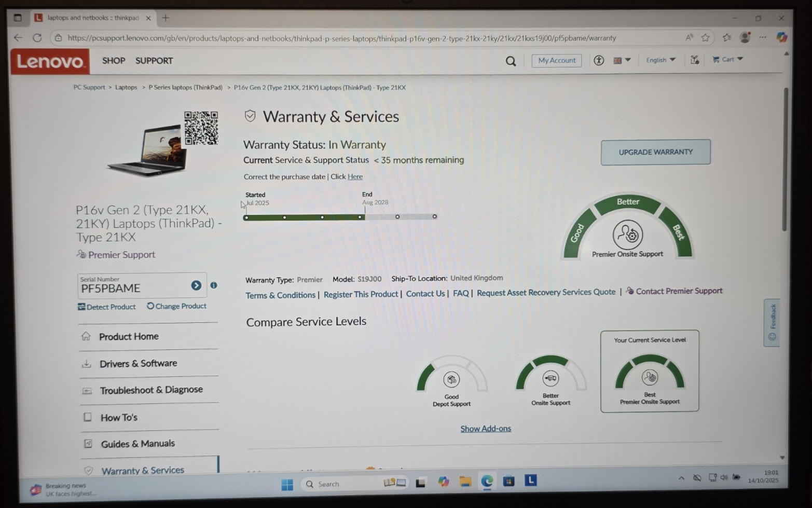Viewport: 812px width, 508px height.
Task: Click the Good Depot Support gauge icon
Action: (x=451, y=380)
